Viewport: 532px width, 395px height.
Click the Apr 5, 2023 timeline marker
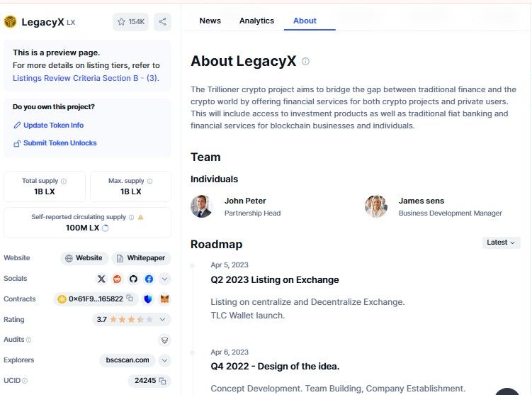[193, 265]
